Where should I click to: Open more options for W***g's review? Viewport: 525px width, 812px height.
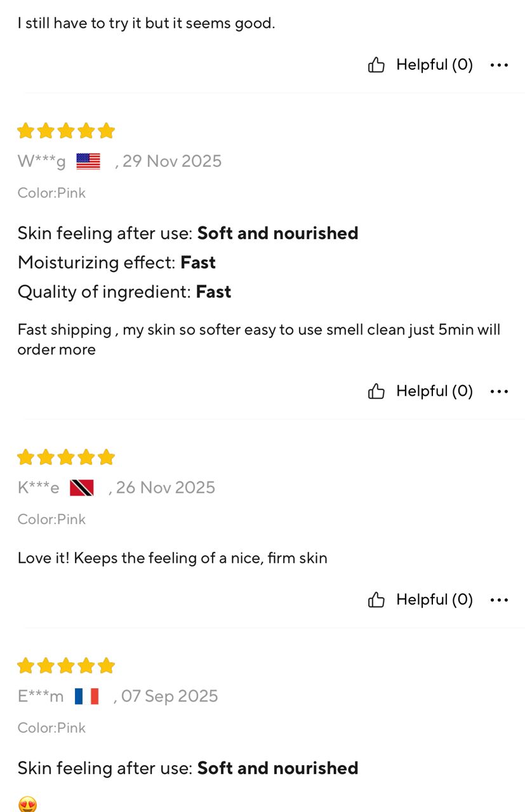pyautogui.click(x=499, y=391)
